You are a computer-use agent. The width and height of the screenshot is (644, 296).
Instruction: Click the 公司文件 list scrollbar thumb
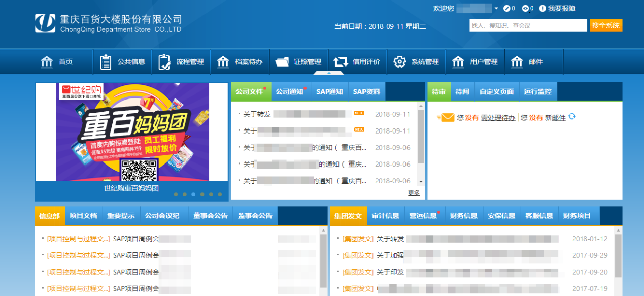click(x=421, y=136)
